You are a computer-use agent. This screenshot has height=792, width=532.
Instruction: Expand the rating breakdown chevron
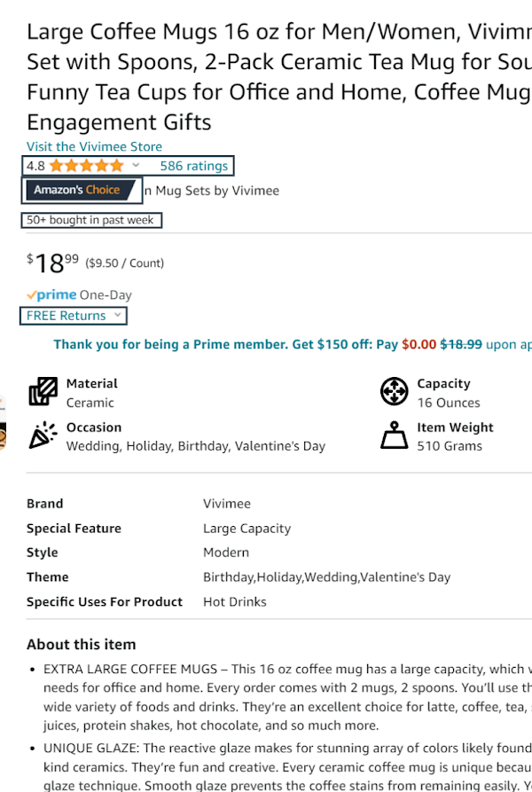coord(136,165)
